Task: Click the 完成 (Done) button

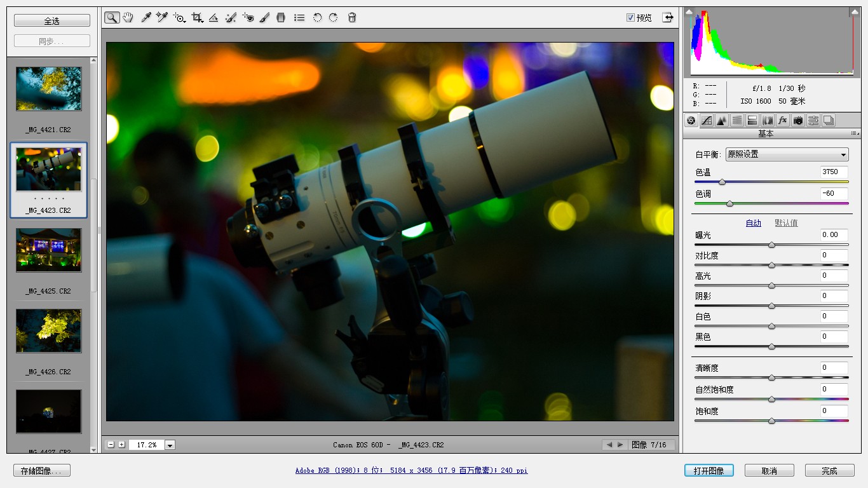Action: point(830,471)
